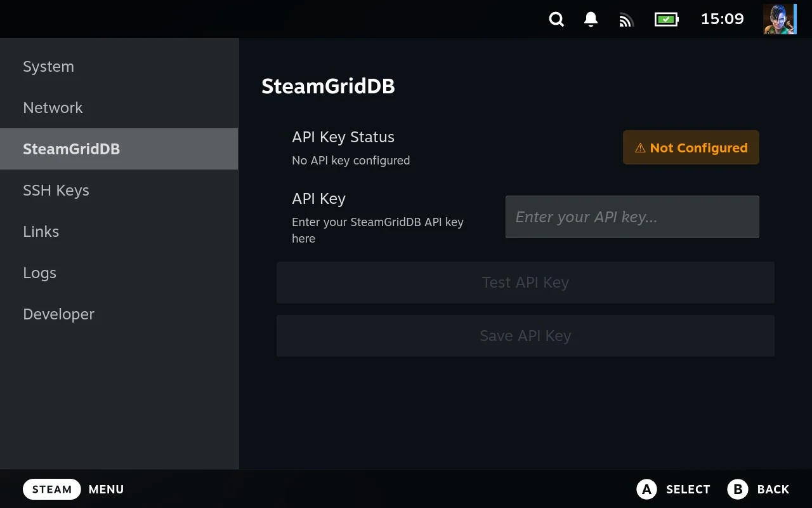Open the notifications bell icon
The image size is (812, 508).
tap(591, 19)
